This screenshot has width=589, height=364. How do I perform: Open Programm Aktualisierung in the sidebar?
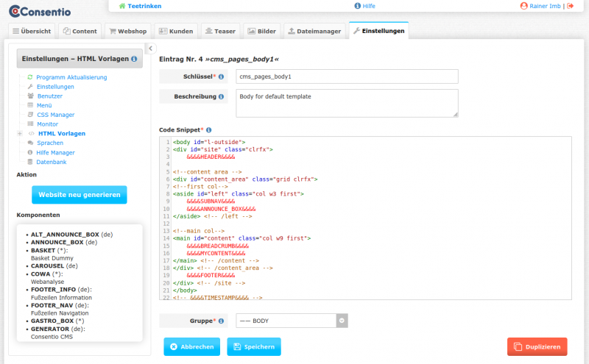pos(71,77)
